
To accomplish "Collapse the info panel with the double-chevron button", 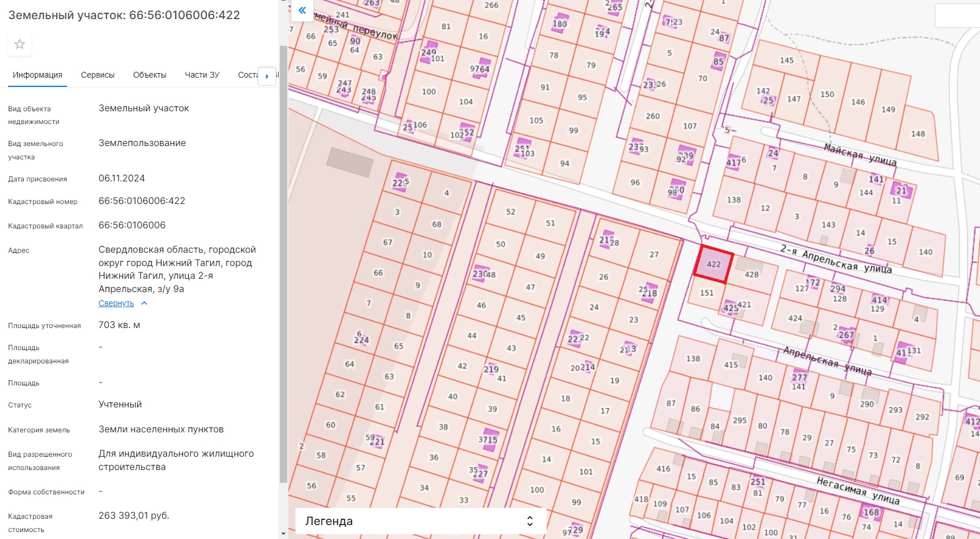I will tap(302, 10).
